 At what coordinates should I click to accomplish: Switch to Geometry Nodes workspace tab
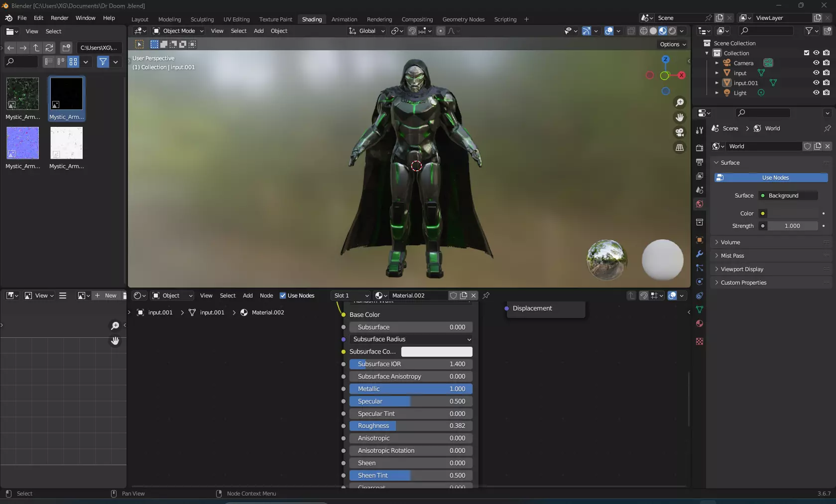click(463, 19)
